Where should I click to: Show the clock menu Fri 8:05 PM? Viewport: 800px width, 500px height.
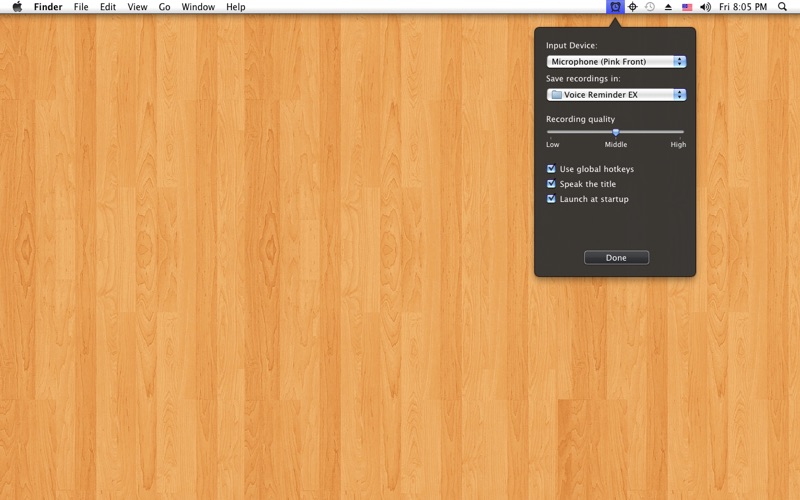point(743,7)
